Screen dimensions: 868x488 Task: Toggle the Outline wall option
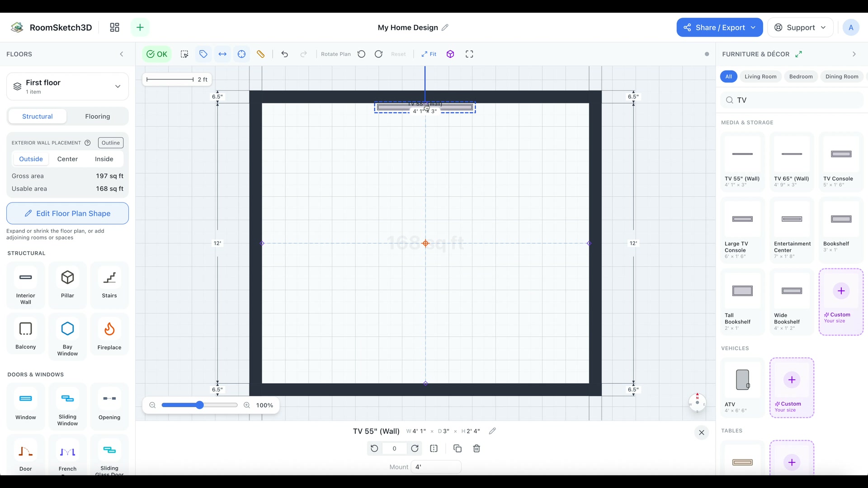[x=111, y=143]
